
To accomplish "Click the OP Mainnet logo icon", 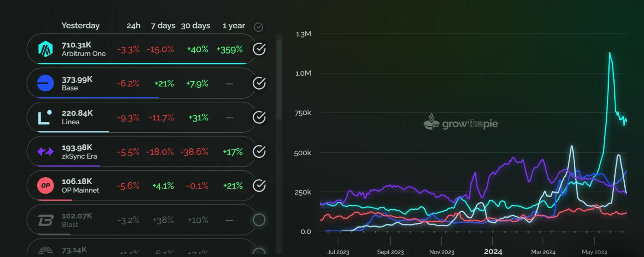I will [45, 185].
